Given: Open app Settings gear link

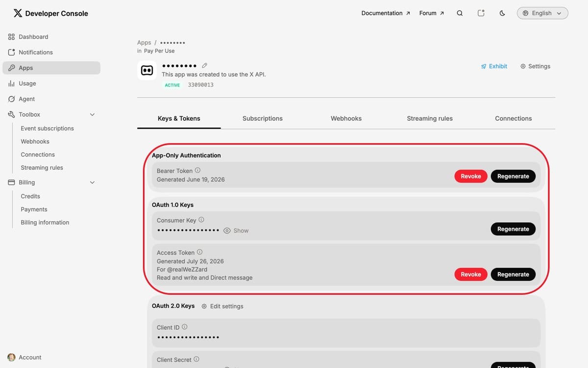Looking at the screenshot, I should (x=535, y=66).
